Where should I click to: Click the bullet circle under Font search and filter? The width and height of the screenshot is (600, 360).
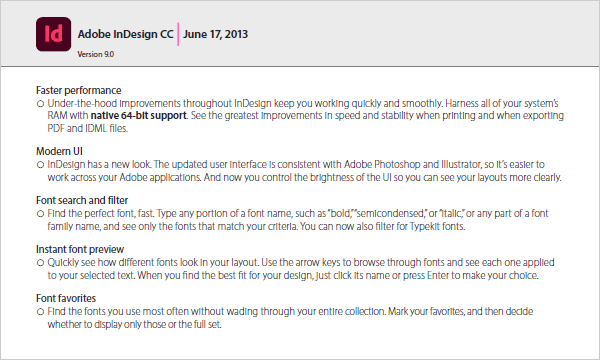tap(41, 214)
